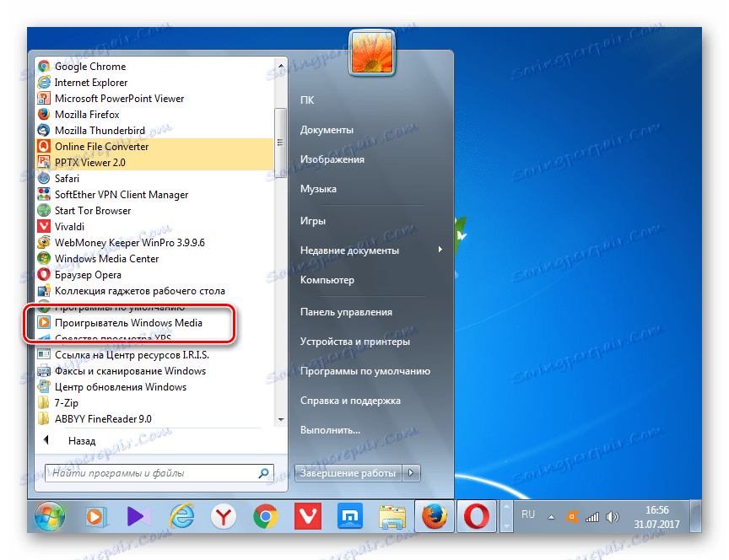Click the programs list scroll down arrow
Screen dimensions: 729x560
point(281,419)
